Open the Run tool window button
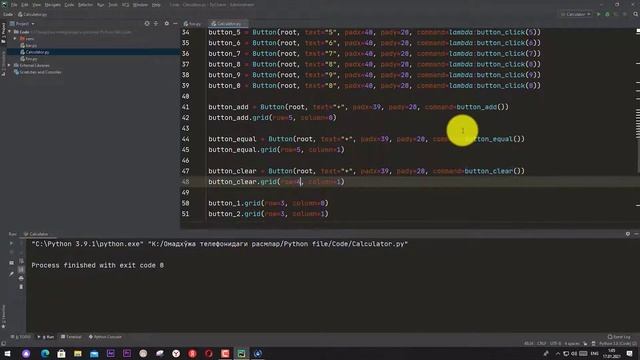Image resolution: width=640 pixels, height=360 pixels. coord(46,337)
